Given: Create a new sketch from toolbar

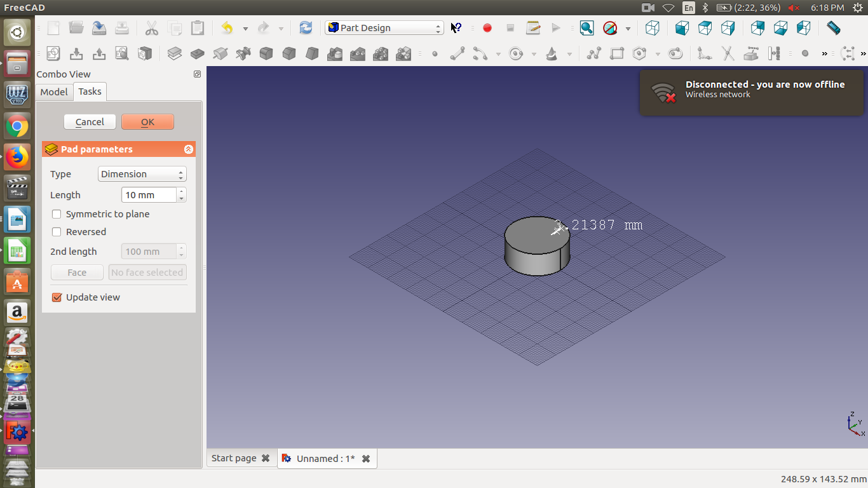Looking at the screenshot, I should click(53, 54).
